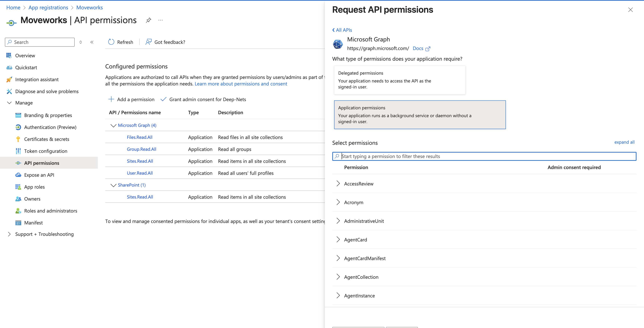Collapse the sidebar with double-chevron icon

tap(92, 42)
